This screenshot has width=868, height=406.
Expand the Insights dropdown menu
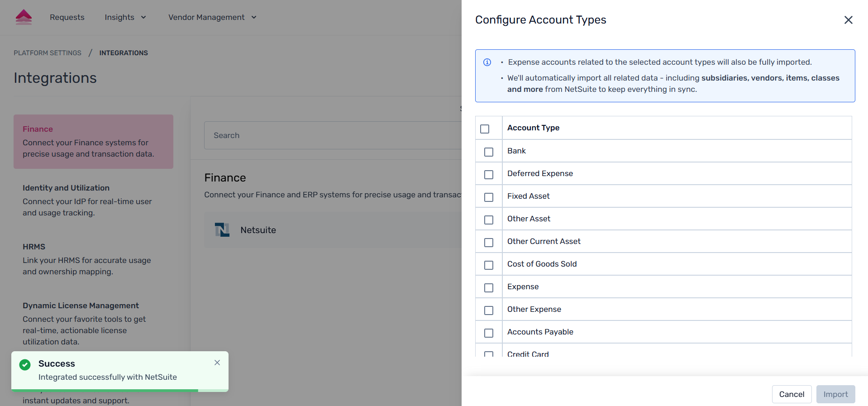coord(125,17)
